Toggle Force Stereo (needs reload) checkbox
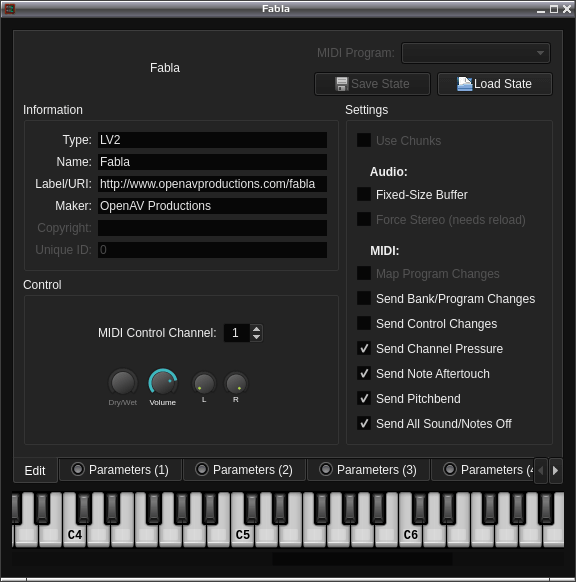The height and width of the screenshot is (582, 576). [364, 219]
